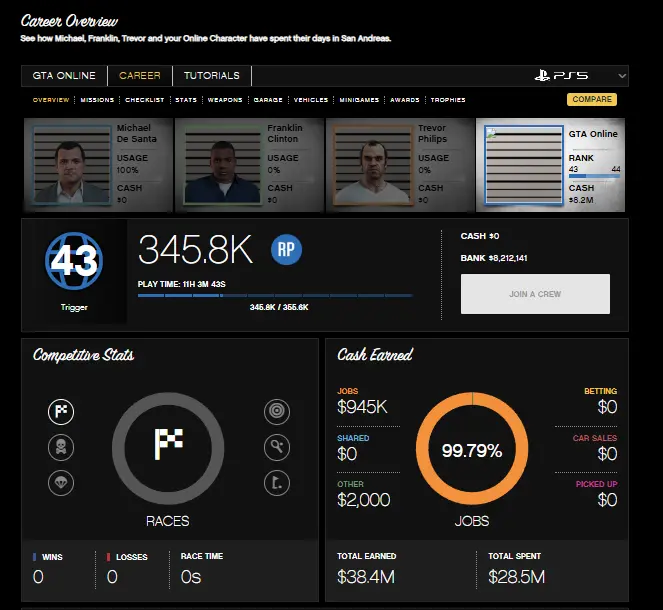Viewport: 663px width, 610px height.
Task: Select the Golf flag icon
Action: pyautogui.click(x=277, y=484)
